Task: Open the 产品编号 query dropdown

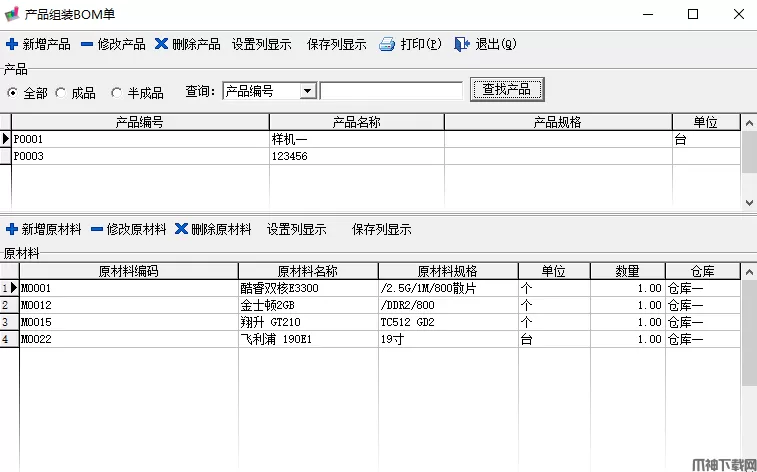Action: pos(308,91)
